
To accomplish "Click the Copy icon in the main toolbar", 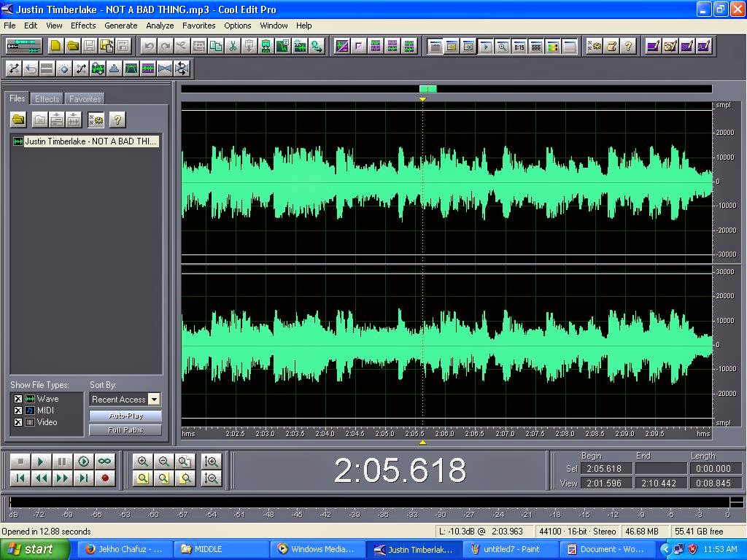I will pos(216,46).
